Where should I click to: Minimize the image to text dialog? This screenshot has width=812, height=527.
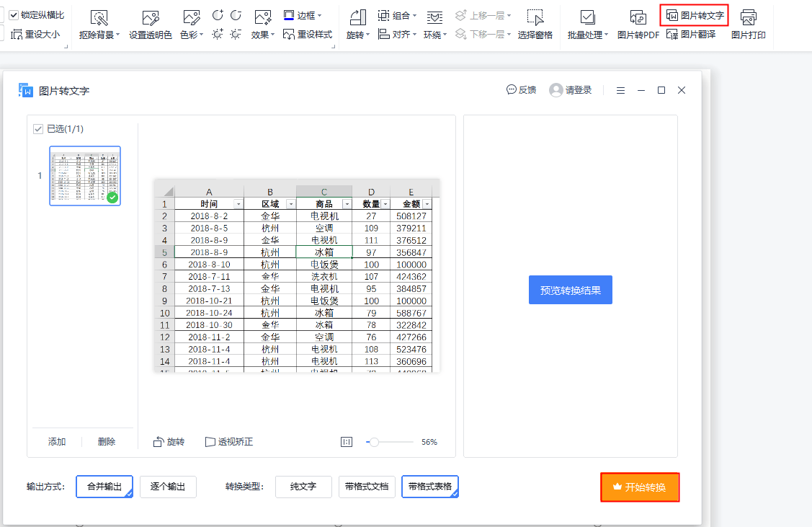click(x=641, y=90)
